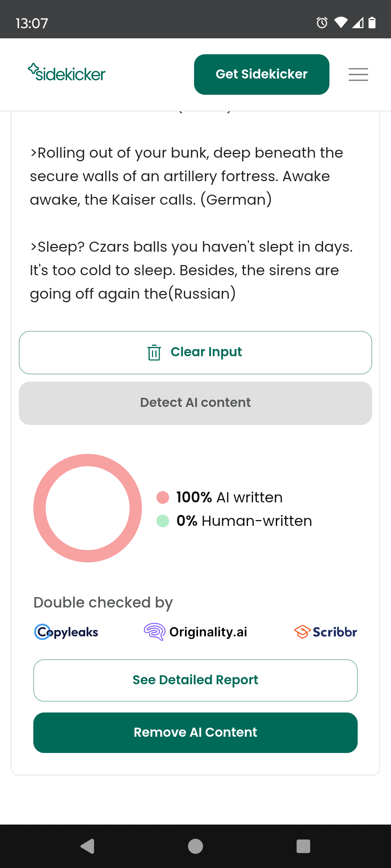Click the green Human-written legend dot

163,521
